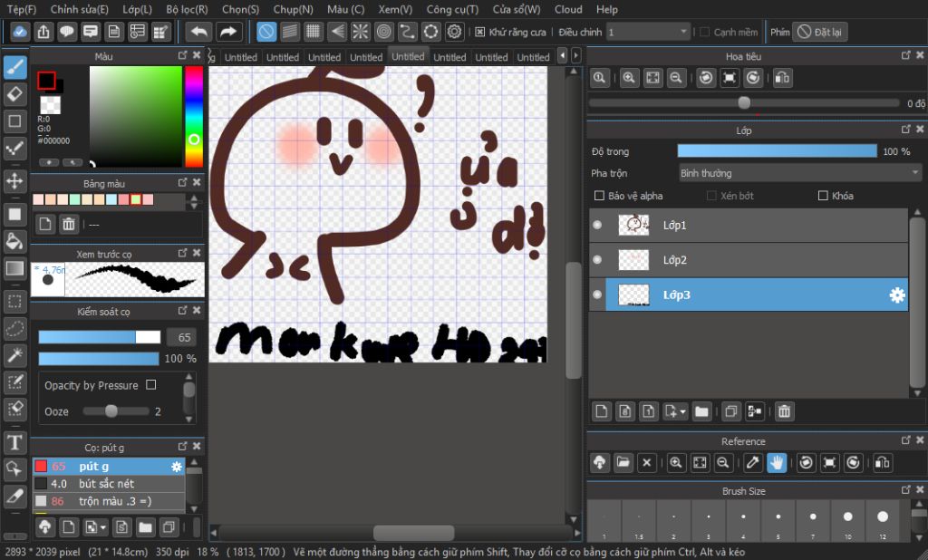The height and width of the screenshot is (560, 928).
Task: Enable concentric circle snap
Action: [383, 32]
